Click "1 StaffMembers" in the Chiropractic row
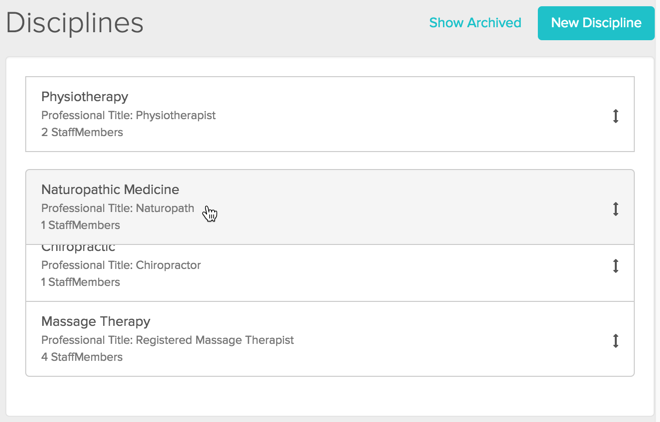Image resolution: width=660 pixels, height=422 pixels. pos(80,282)
